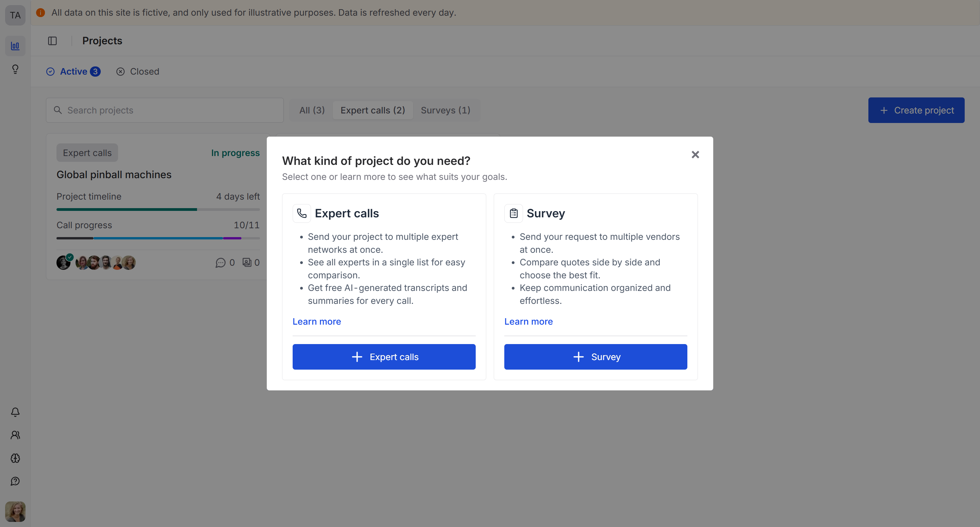980x527 pixels.
Task: Click the blue Survey button
Action: coord(595,357)
